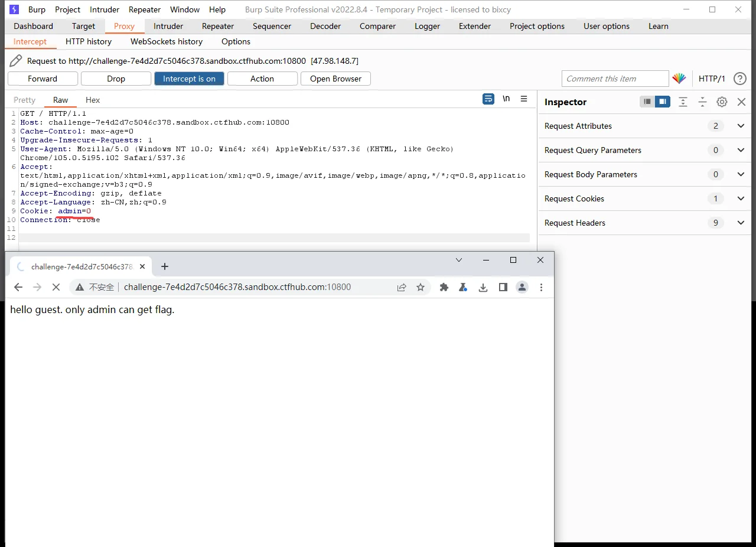Open Inspector settings gear icon

pyautogui.click(x=722, y=102)
